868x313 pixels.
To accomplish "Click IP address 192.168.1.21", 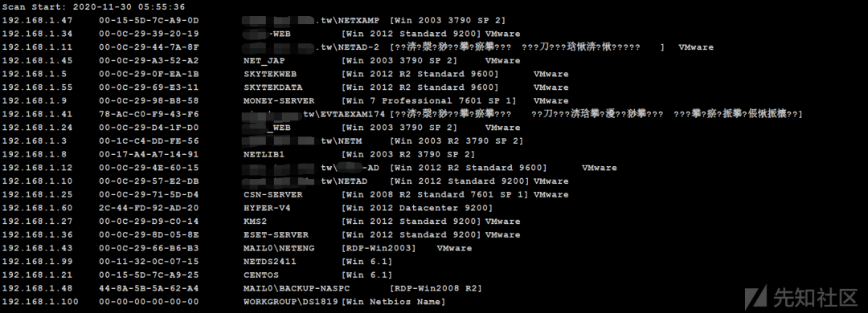I will click(x=37, y=274).
